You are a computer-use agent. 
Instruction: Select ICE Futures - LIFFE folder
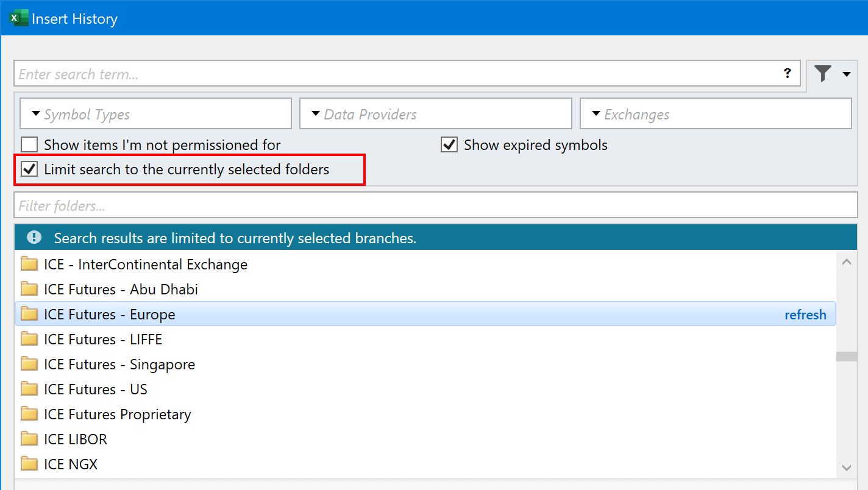425,339
